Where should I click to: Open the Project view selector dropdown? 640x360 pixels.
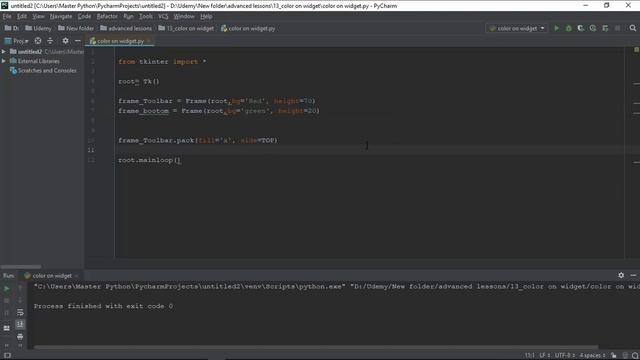coord(16,41)
